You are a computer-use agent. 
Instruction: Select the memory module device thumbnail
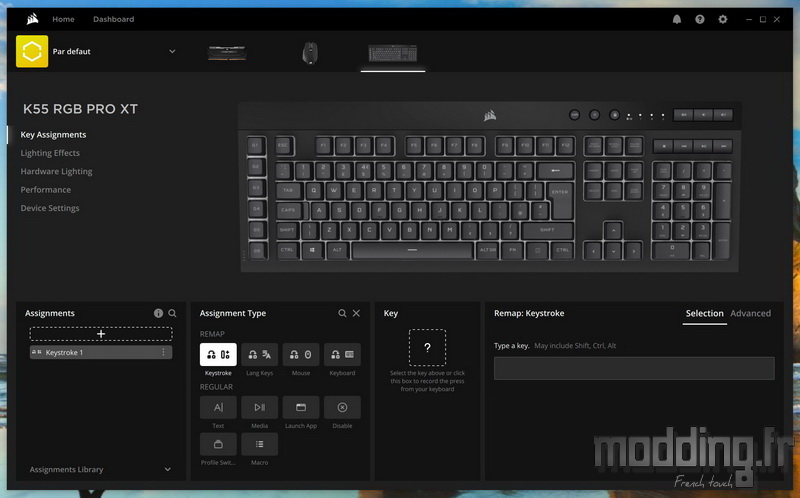point(227,53)
